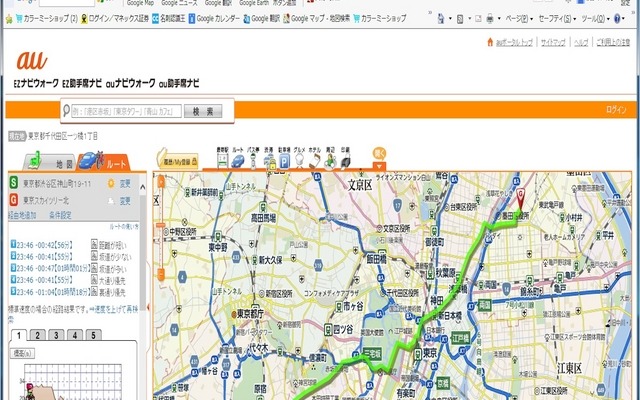This screenshot has height=400, width=640.
Task: Click elevation icon for 坂道が少ない route
Action: click(94, 256)
